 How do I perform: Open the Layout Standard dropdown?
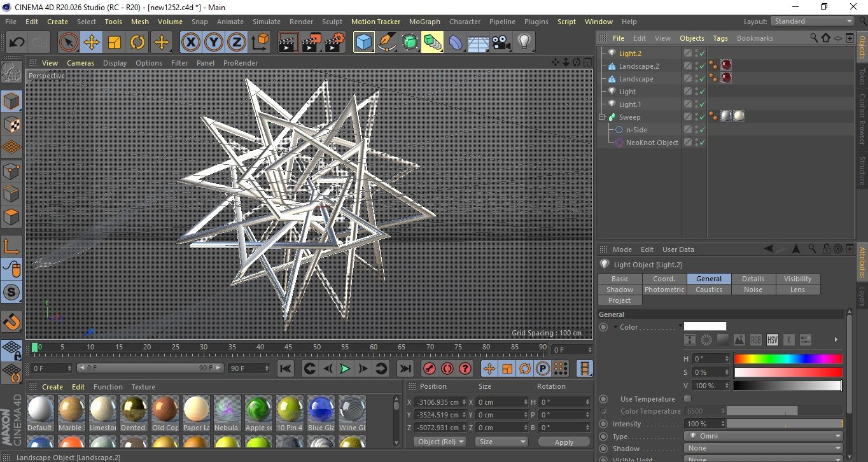click(x=813, y=21)
